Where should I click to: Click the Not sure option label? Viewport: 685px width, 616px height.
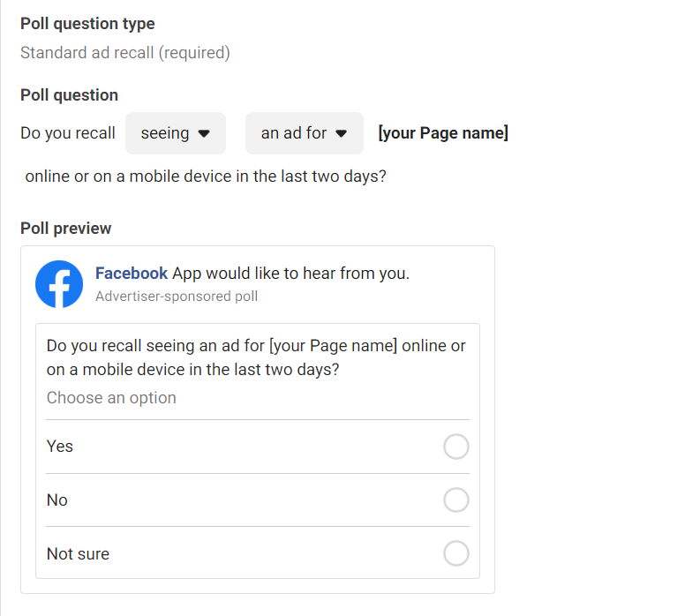click(79, 554)
